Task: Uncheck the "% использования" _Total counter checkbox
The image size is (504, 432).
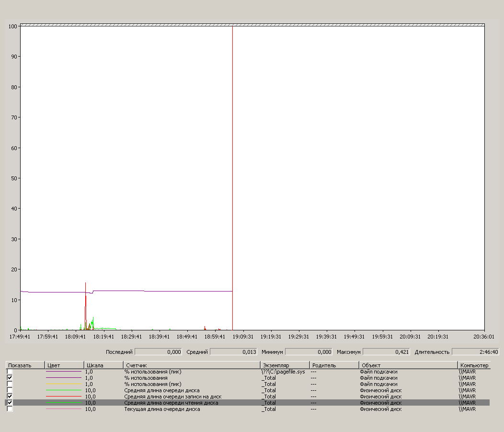Action: point(10,378)
